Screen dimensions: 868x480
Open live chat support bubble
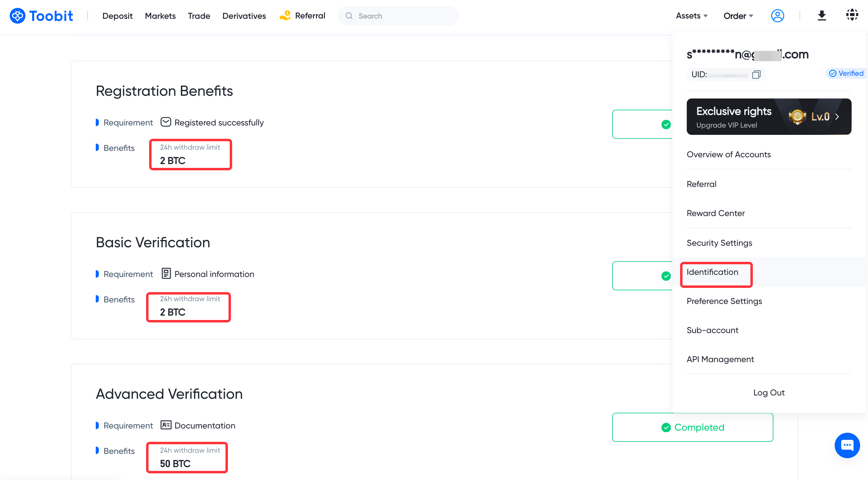click(848, 445)
